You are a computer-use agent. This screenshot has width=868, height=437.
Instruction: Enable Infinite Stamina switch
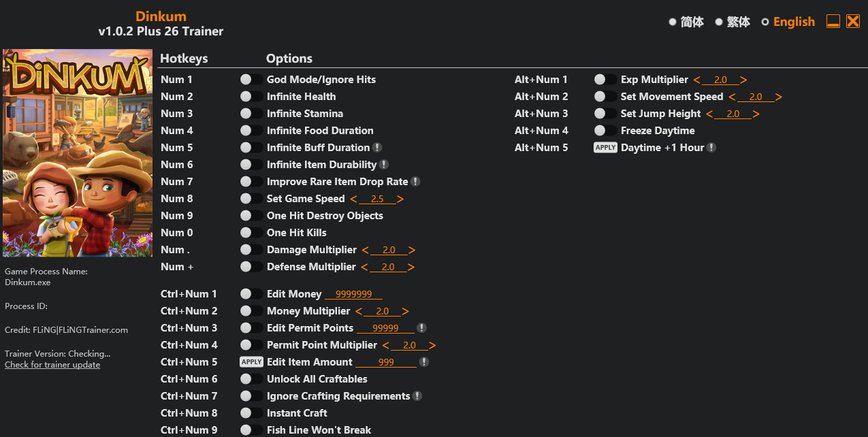pos(251,114)
